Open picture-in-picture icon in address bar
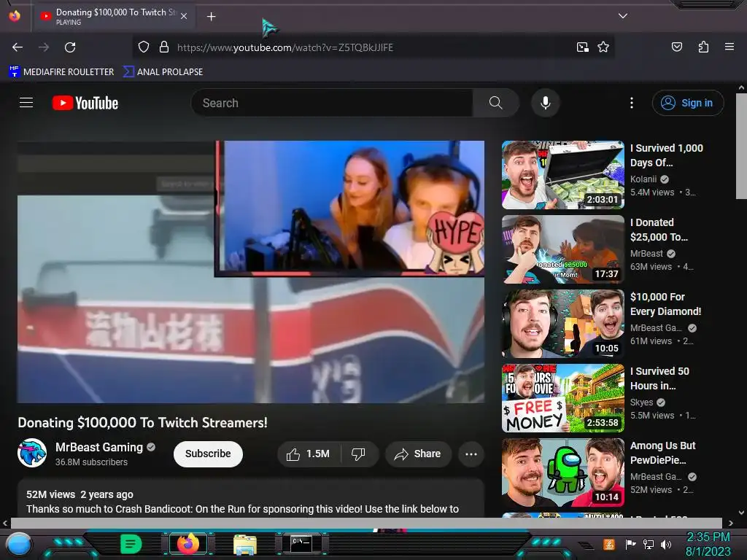The image size is (747, 560). (583, 47)
